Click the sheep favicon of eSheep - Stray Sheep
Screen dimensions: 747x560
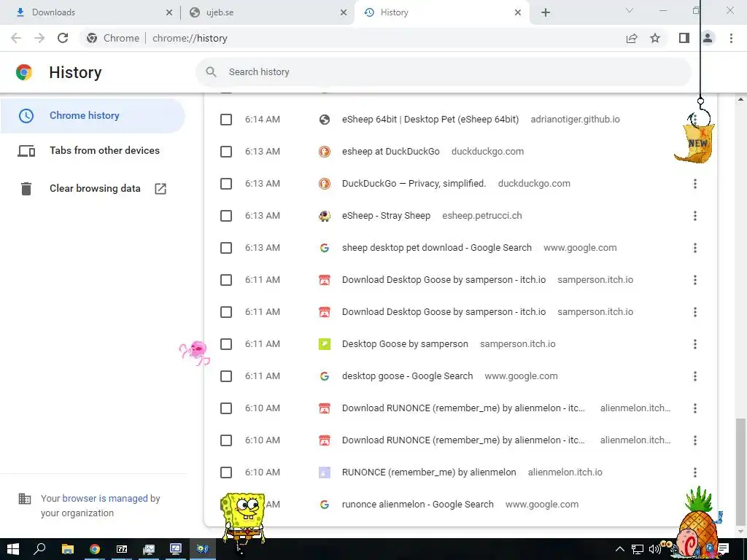click(x=325, y=216)
